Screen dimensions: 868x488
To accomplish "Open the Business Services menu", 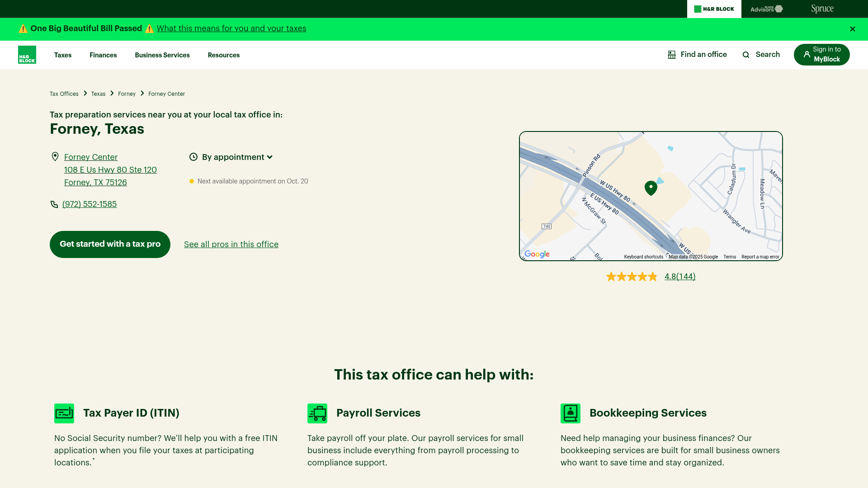I will [x=162, y=55].
